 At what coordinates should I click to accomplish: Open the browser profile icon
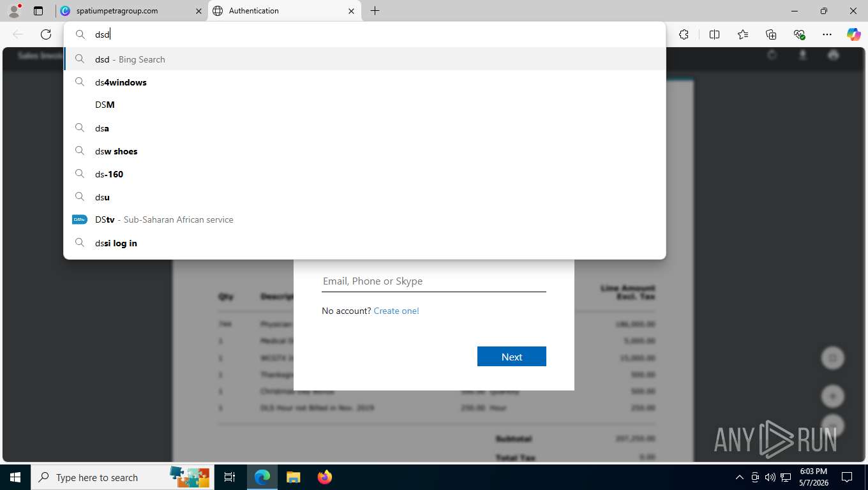[x=14, y=11]
